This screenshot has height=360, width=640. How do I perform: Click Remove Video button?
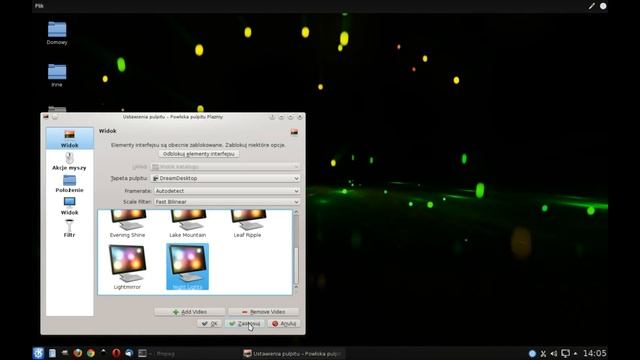point(263,312)
